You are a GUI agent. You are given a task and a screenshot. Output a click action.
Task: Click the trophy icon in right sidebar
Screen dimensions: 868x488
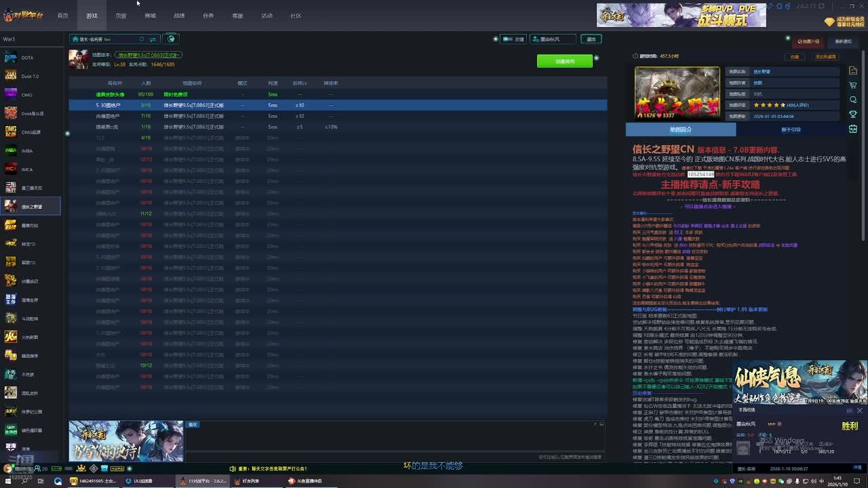click(x=853, y=114)
